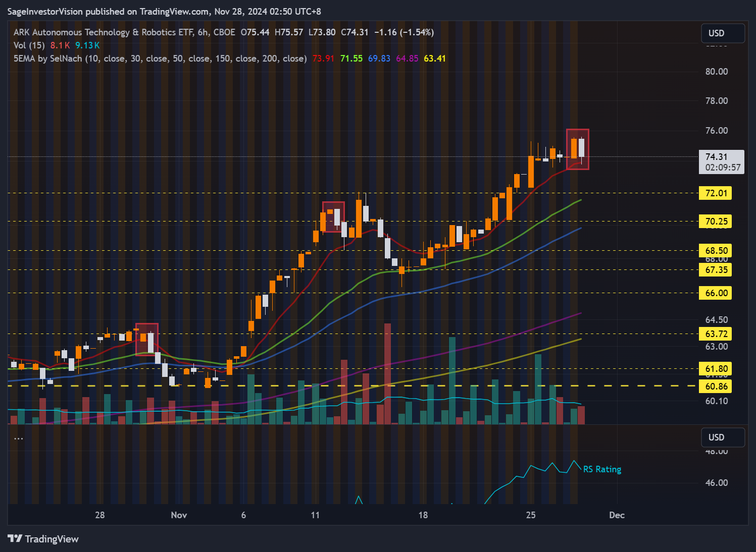Click the blue 69.83 EMA value

[379, 59]
